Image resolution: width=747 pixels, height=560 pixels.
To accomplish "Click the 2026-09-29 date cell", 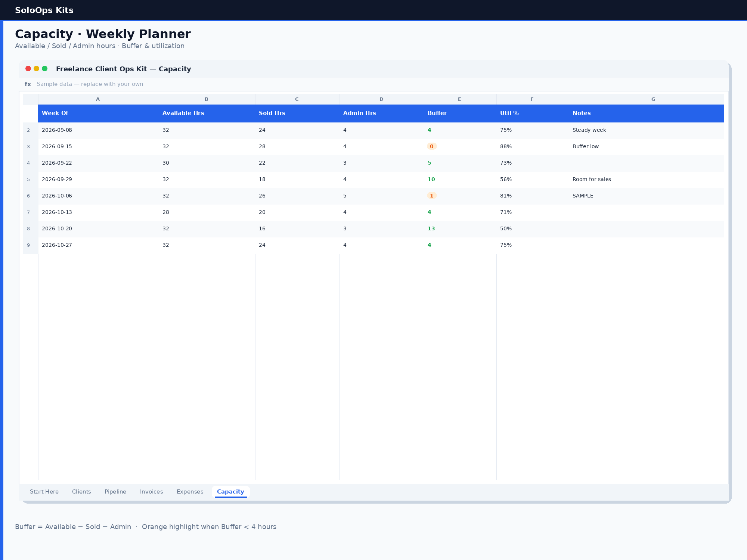I will tap(98, 180).
